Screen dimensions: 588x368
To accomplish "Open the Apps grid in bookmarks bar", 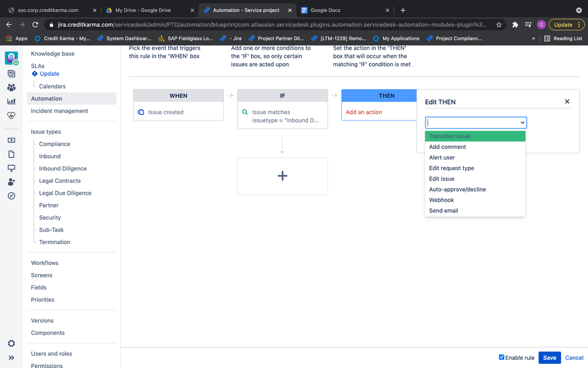I will point(16,38).
